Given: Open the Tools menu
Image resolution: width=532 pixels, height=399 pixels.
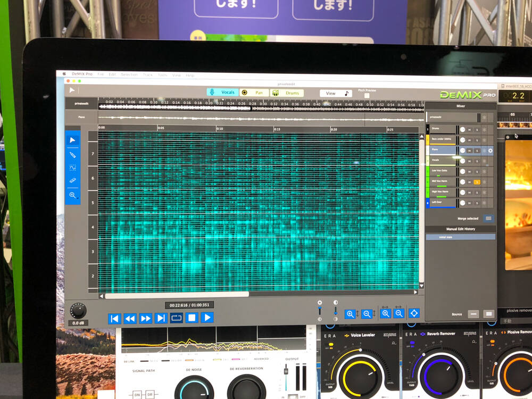Looking at the screenshot, I should (x=162, y=75).
